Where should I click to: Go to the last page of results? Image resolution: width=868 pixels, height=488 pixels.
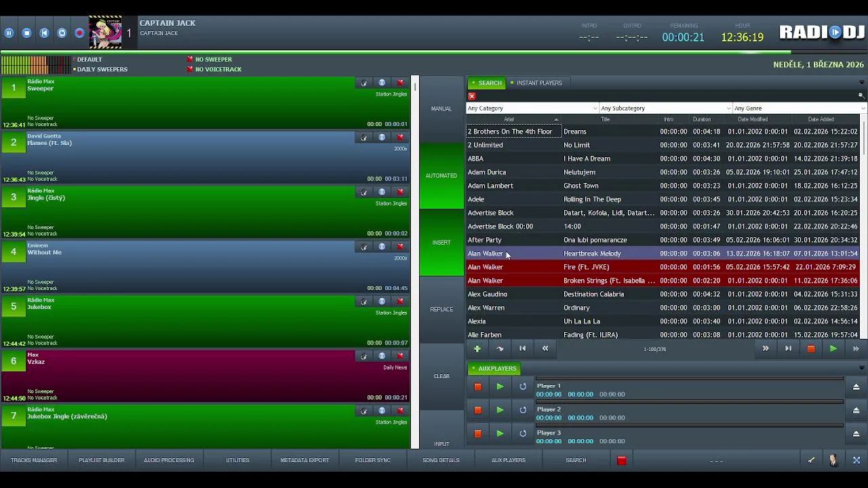coord(788,348)
